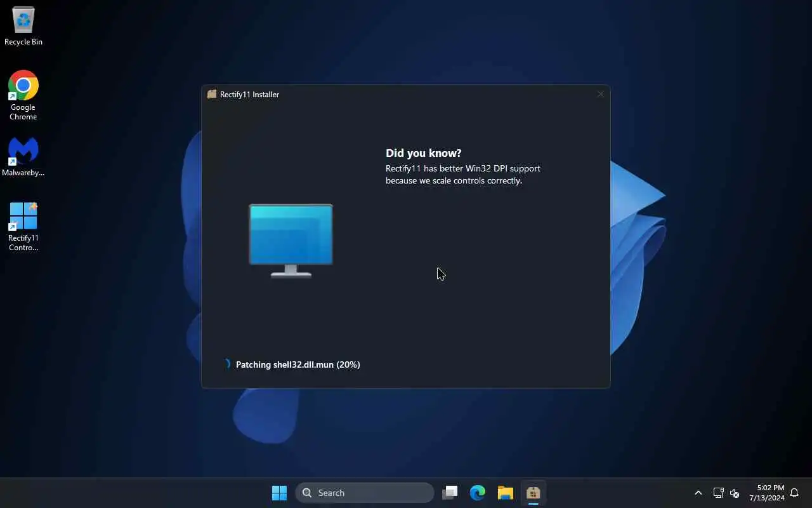Screen dimensions: 812x508
Task: Select the Malwarebytes desktop shortcut
Action: coord(23,157)
